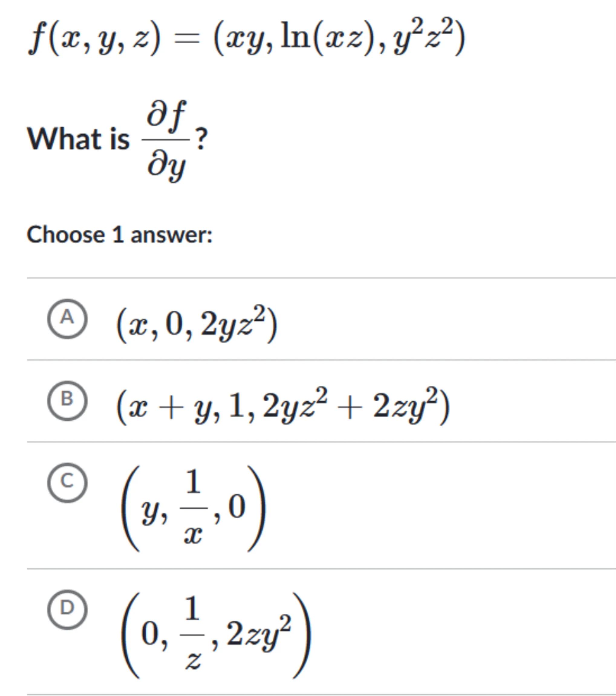Choose option B radio circle
This screenshot has width=616, height=696.
pos(67,400)
